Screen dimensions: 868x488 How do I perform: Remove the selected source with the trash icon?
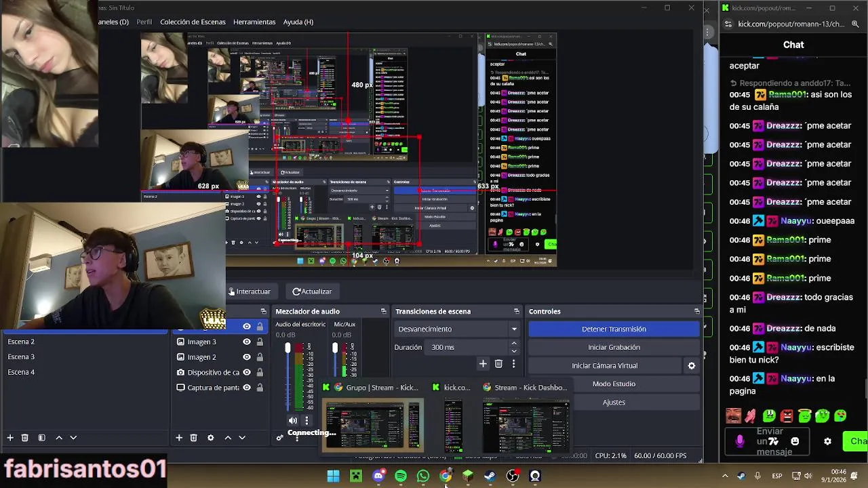click(193, 438)
